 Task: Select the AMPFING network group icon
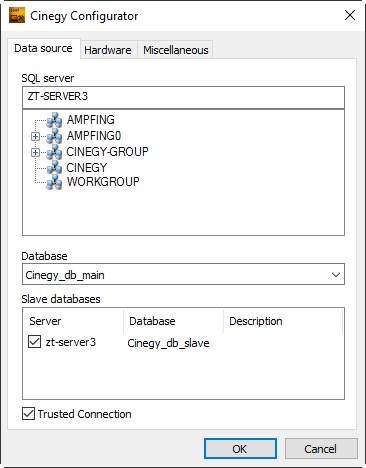pos(54,120)
